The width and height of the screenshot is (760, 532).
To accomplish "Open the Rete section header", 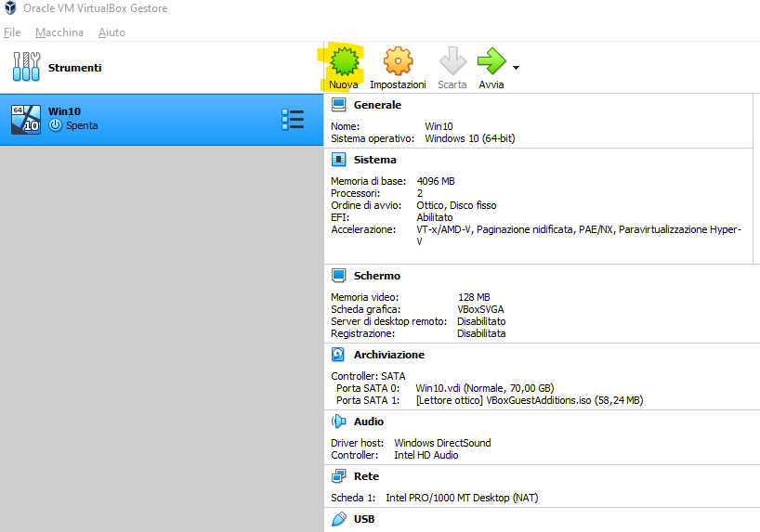I will pos(366,476).
